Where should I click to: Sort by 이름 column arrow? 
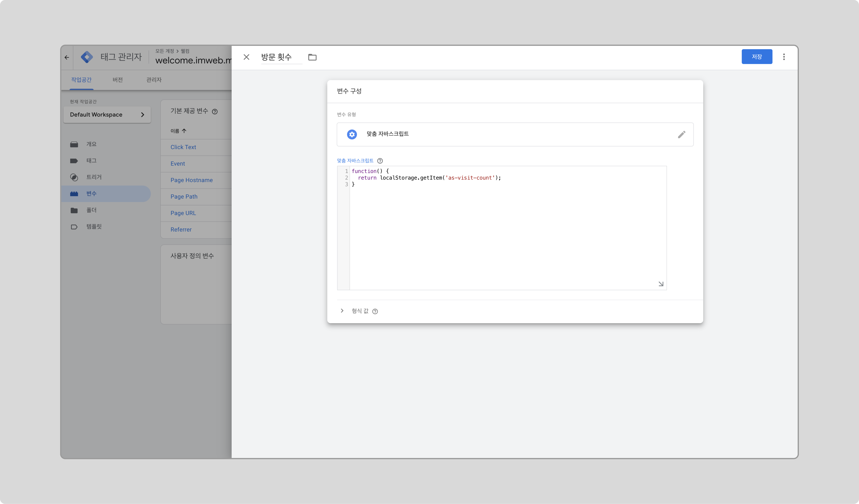pyautogui.click(x=184, y=131)
